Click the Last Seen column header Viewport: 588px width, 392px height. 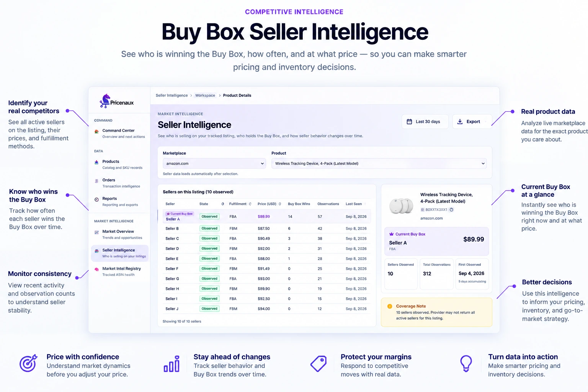[x=354, y=204]
